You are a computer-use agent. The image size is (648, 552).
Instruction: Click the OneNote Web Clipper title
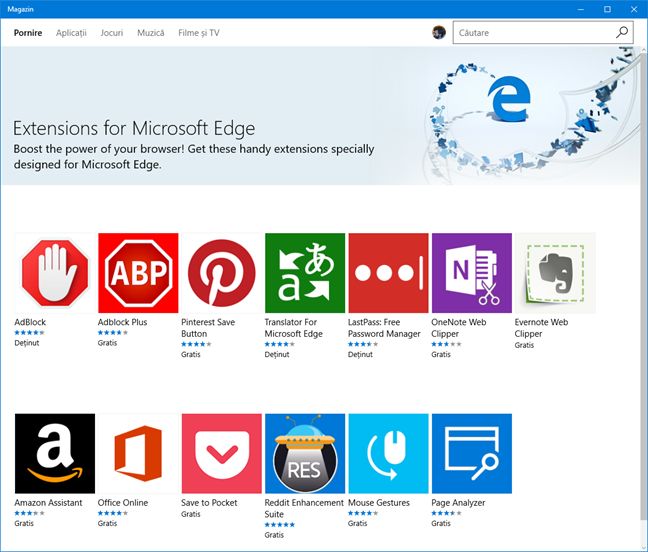click(459, 328)
